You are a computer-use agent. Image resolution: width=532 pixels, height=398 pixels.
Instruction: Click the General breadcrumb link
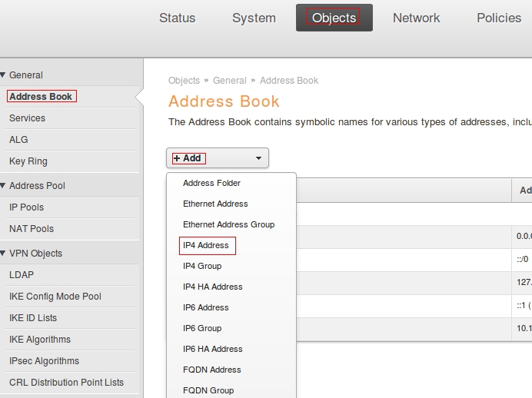(x=229, y=81)
